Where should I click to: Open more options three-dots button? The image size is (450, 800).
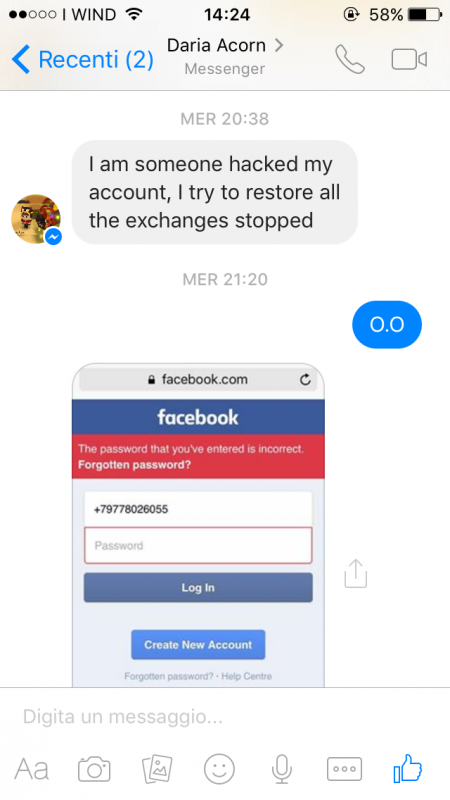pyautogui.click(x=344, y=769)
